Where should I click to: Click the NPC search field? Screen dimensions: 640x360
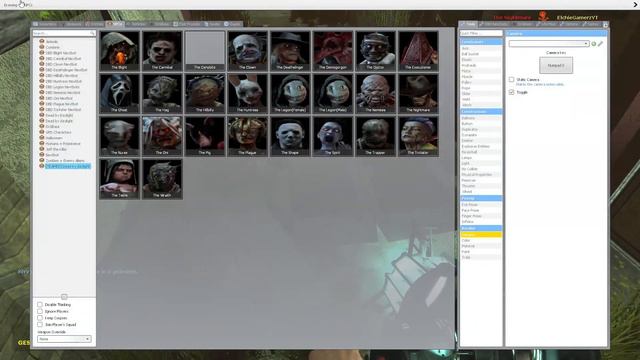(64, 33)
